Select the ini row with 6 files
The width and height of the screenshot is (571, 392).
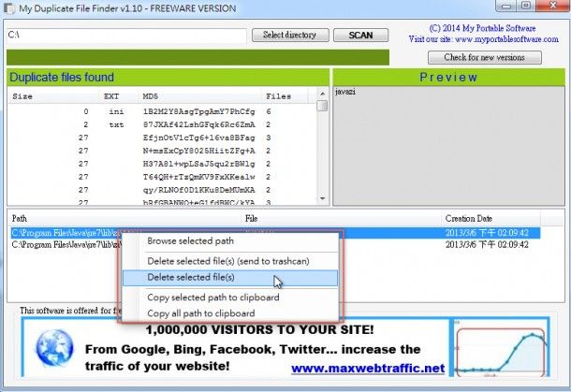163,111
